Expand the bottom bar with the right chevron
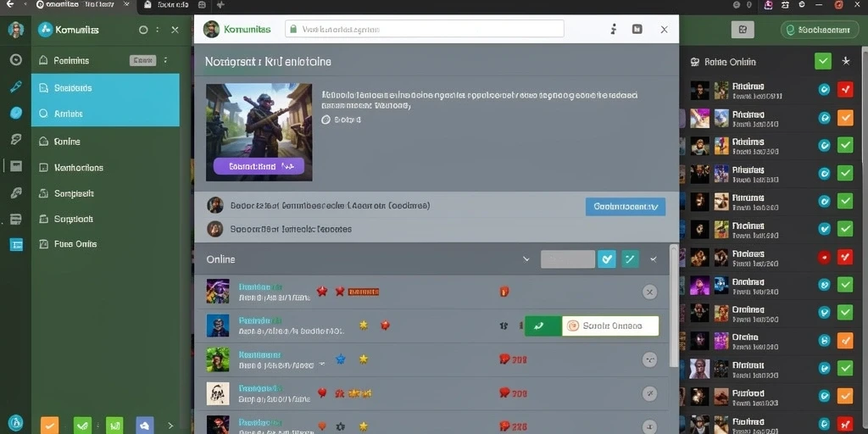This screenshot has width=868, height=434. 170,426
